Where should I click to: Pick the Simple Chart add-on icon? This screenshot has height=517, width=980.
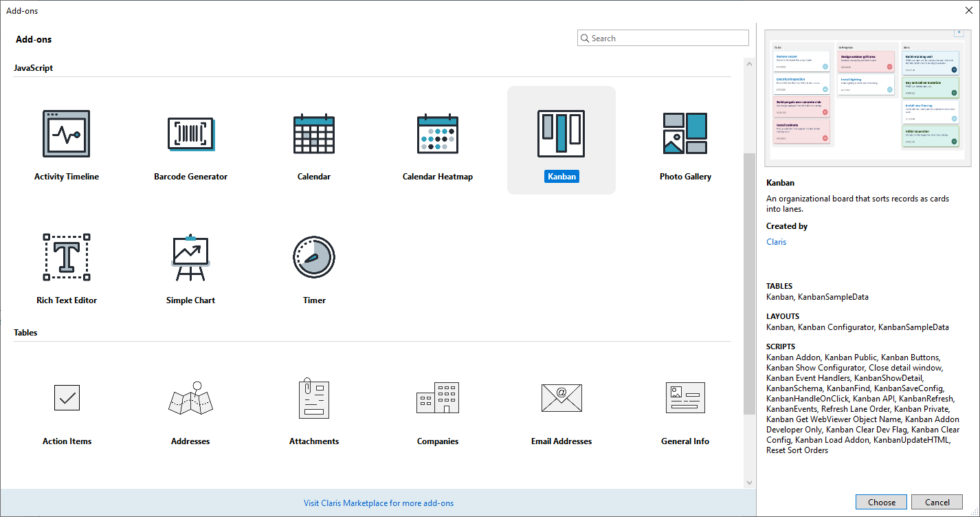coord(190,258)
